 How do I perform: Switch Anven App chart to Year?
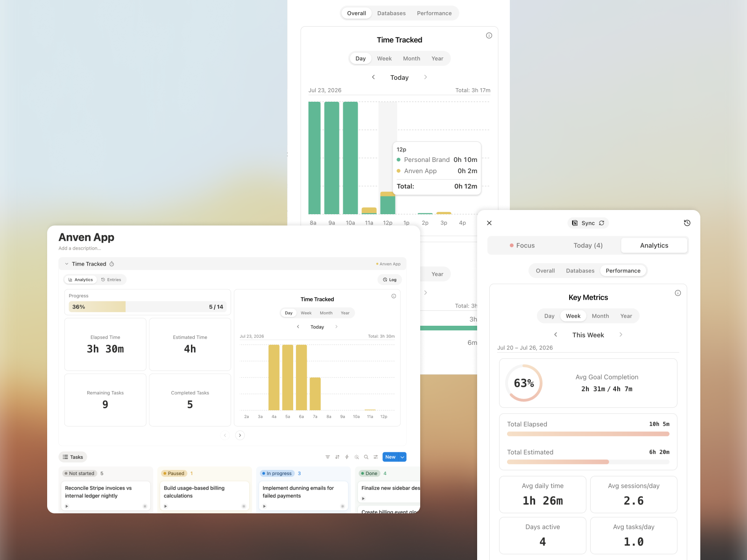[x=345, y=313]
